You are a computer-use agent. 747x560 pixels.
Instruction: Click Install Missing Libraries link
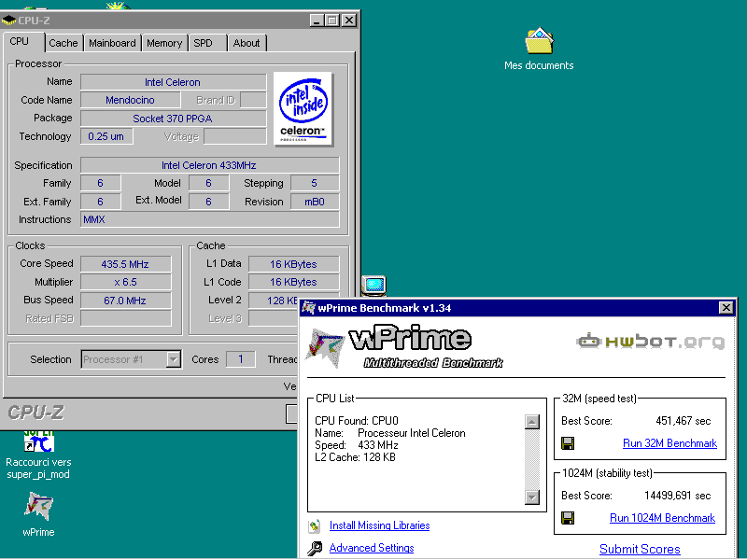(380, 525)
